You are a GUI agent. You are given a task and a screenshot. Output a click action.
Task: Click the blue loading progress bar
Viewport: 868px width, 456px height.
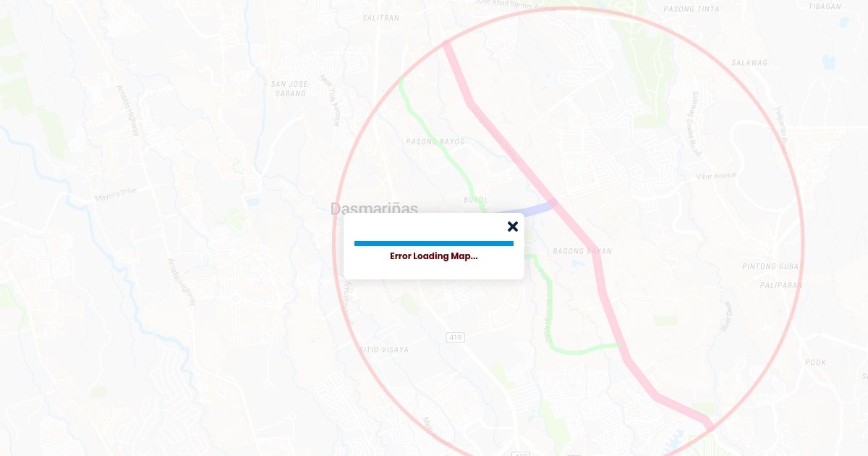pyautogui.click(x=434, y=243)
